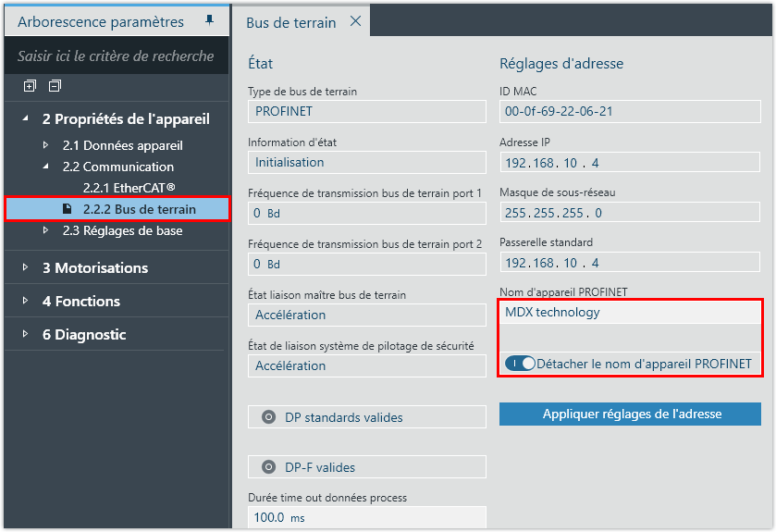Click the expand all tree icon
776x532 pixels.
pyautogui.click(x=30, y=86)
